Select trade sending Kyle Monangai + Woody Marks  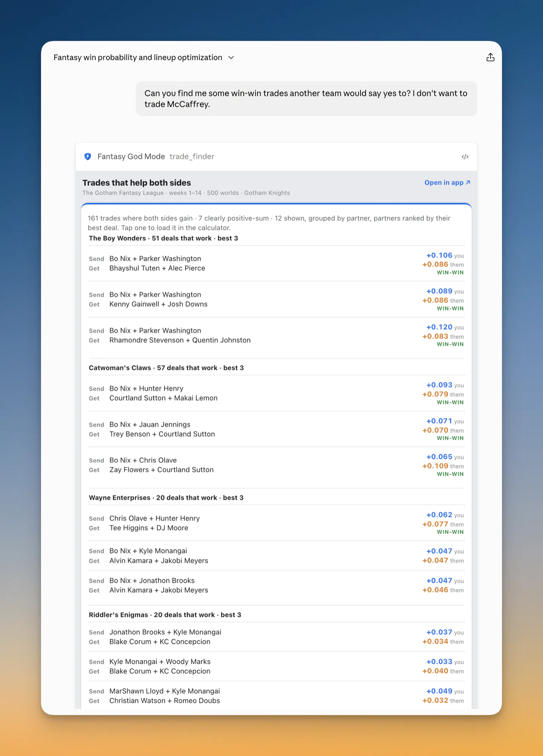point(276,666)
